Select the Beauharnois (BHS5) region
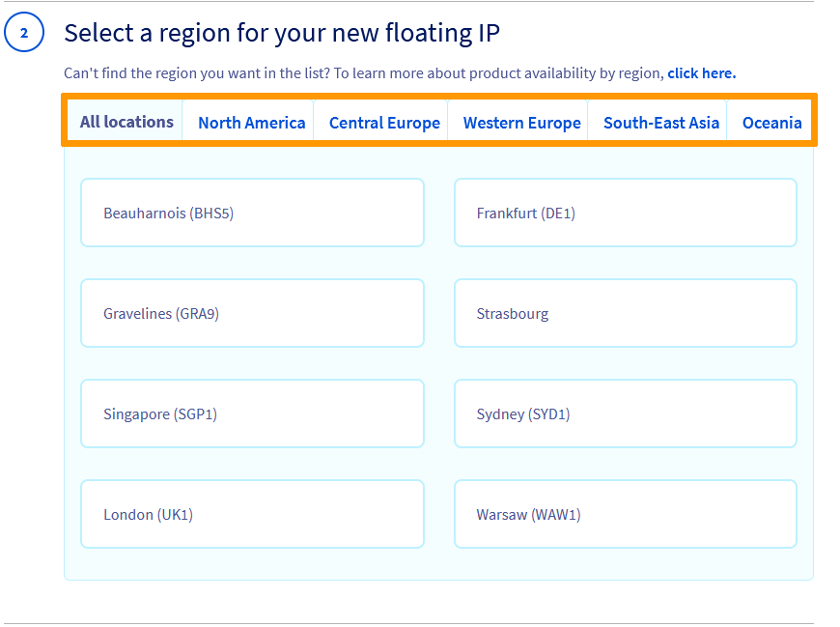This screenshot has height=627, width=840. pyautogui.click(x=252, y=213)
